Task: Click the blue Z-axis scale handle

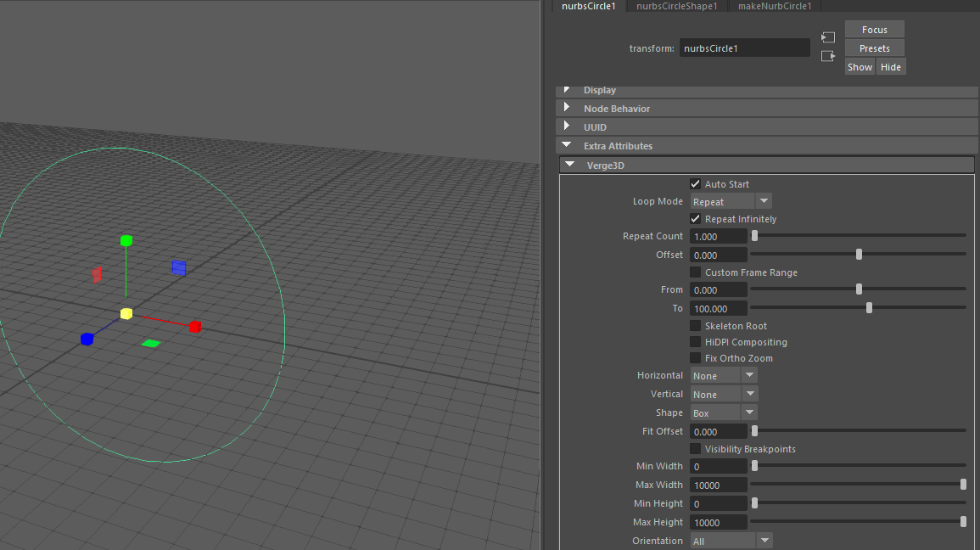Action: (x=87, y=339)
